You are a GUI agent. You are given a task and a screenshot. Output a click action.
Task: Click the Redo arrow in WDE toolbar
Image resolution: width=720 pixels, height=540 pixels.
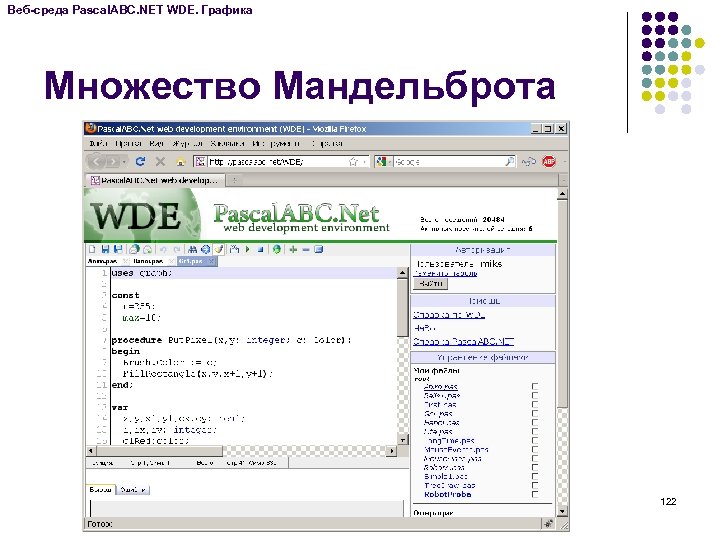click(x=177, y=249)
